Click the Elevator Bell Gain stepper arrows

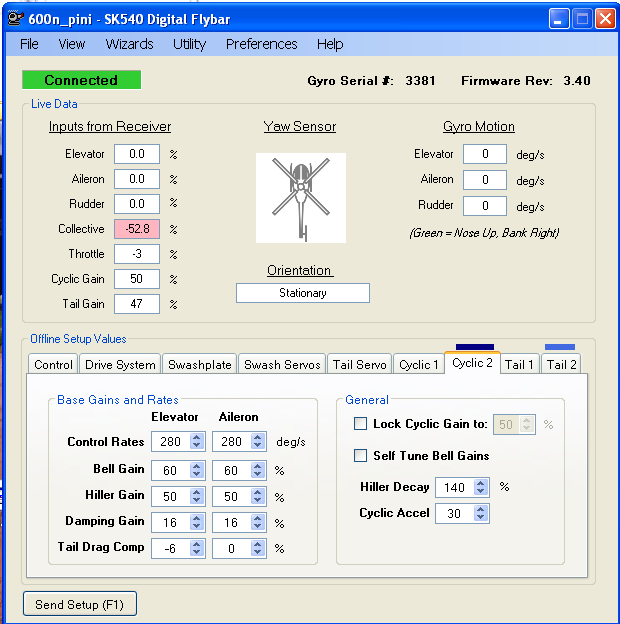click(196, 470)
